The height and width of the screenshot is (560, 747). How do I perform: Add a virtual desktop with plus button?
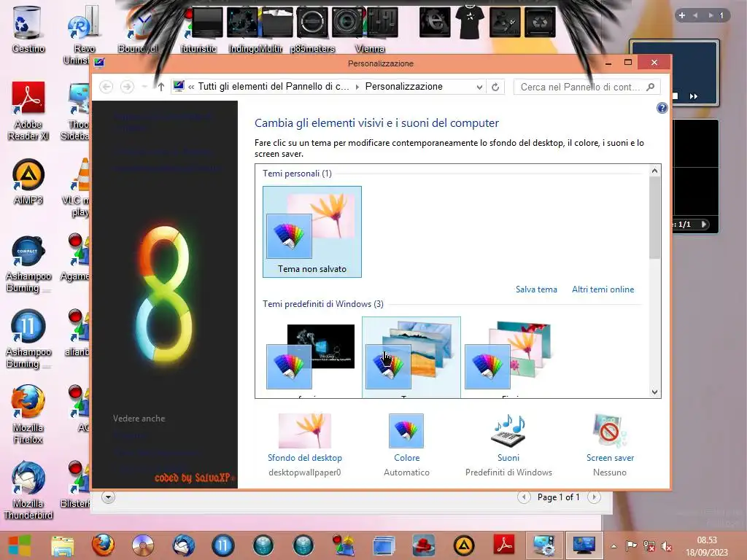682,15
